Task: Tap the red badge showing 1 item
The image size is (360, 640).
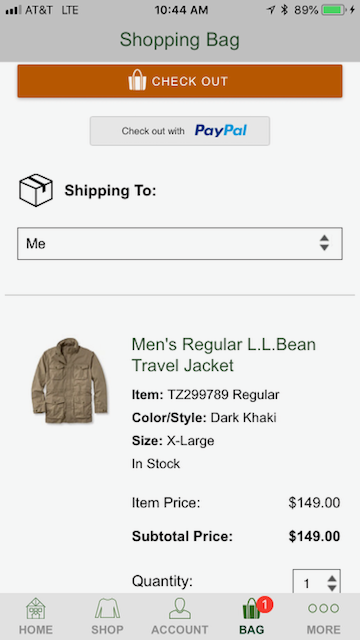Action: [265, 604]
